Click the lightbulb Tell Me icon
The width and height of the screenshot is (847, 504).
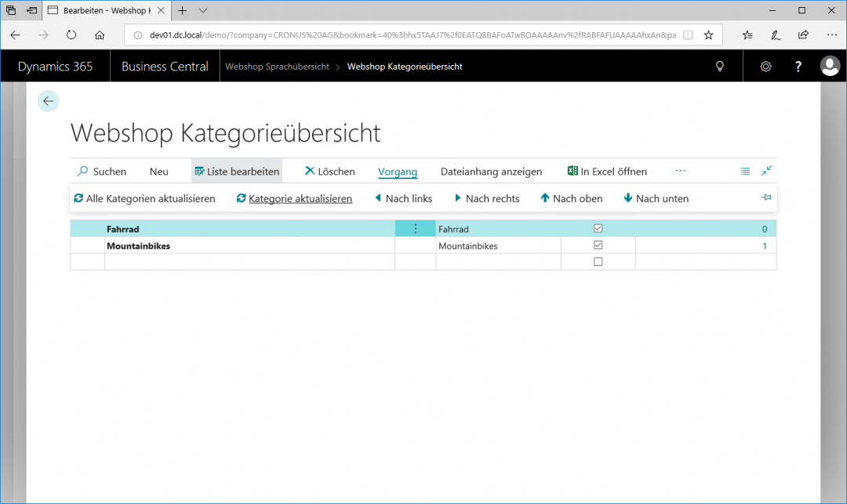click(x=719, y=67)
